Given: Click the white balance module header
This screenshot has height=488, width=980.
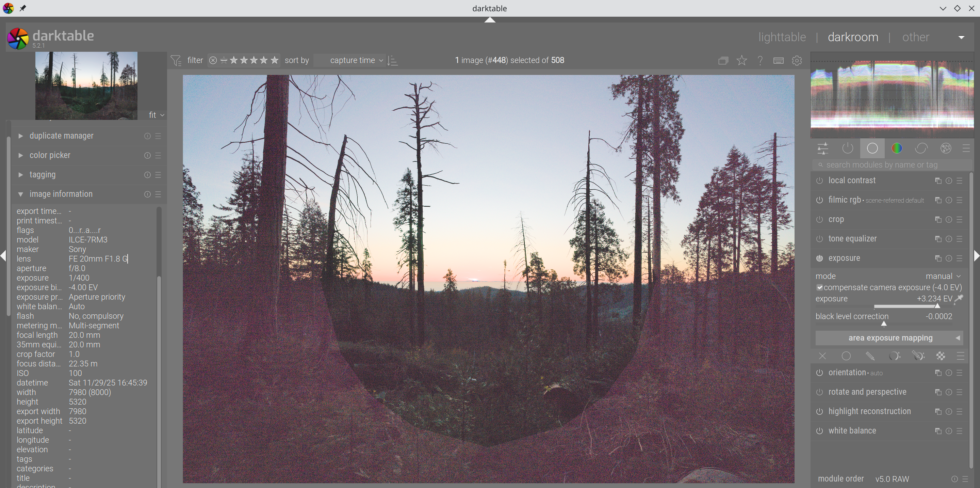Looking at the screenshot, I should coord(852,430).
